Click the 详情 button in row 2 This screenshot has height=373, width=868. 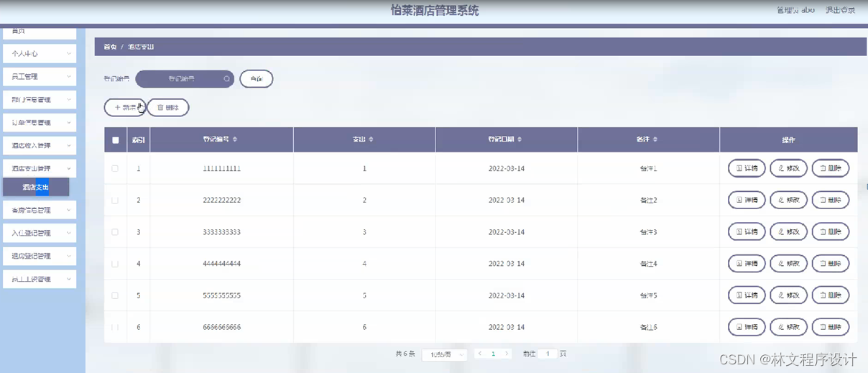747,200
